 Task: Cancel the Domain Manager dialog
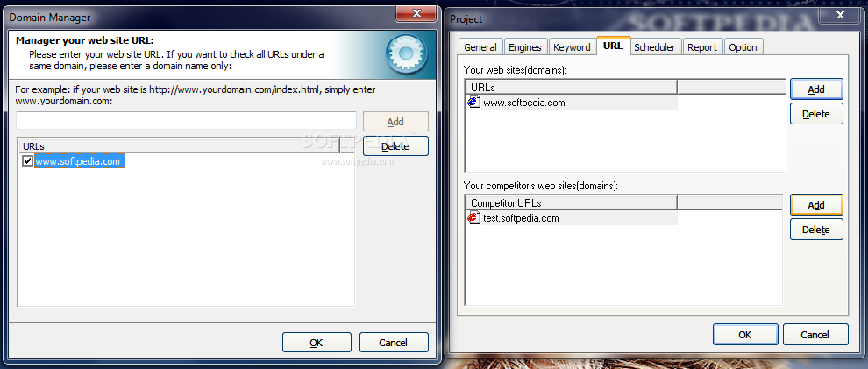393,343
